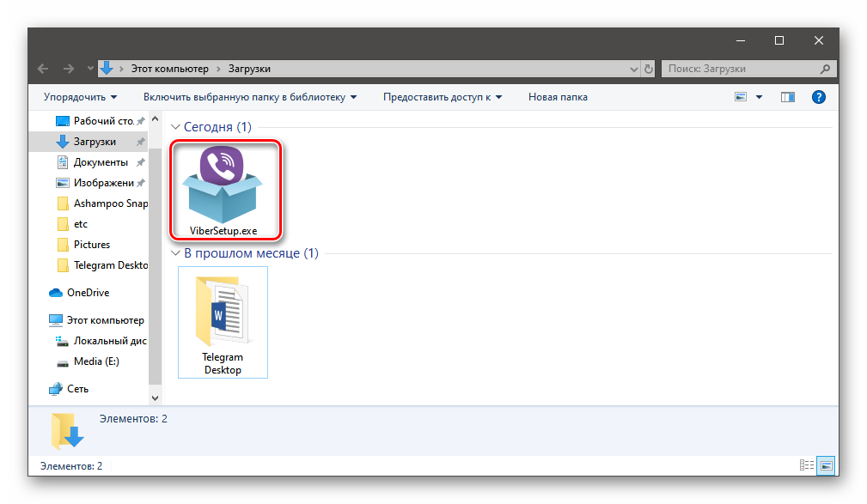867x504 pixels.
Task: Select the Telegram Desktop folder thumbnail
Action: coord(223,322)
